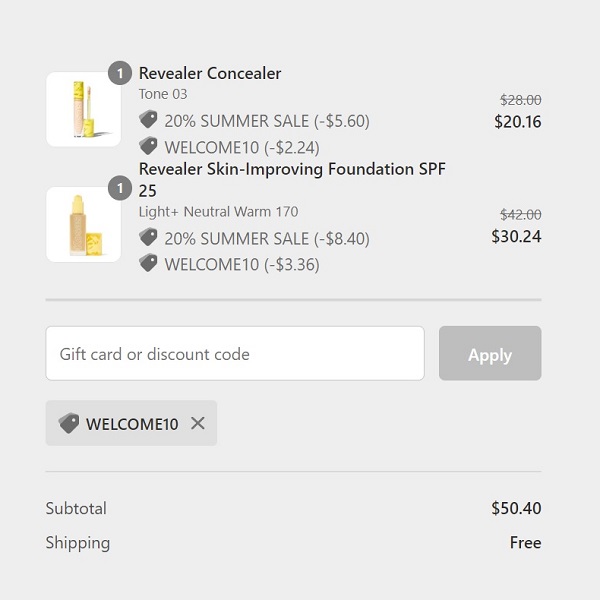Click the $30.24 discounted Foundation price

point(516,236)
